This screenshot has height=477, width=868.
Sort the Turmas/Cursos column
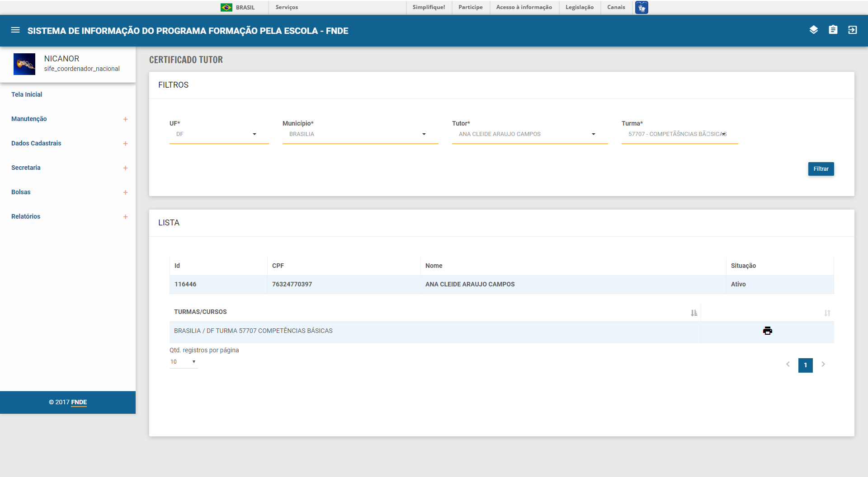point(694,313)
